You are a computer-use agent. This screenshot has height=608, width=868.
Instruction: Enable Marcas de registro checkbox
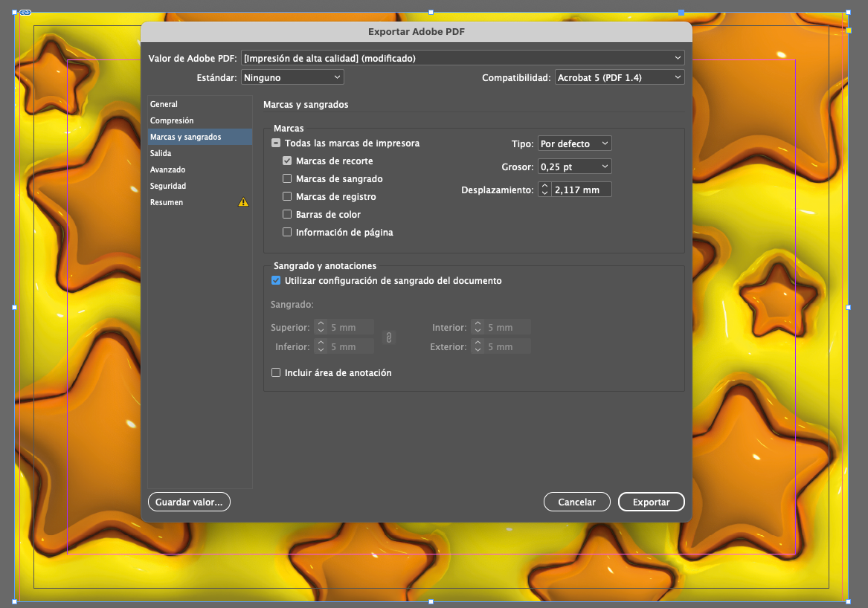[x=287, y=195]
